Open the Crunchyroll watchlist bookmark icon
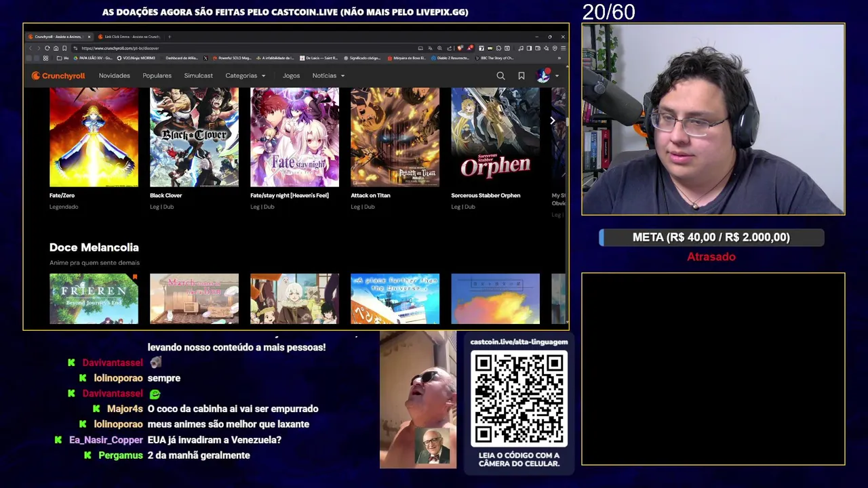Viewport: 868px width, 488px height. pyautogui.click(x=521, y=76)
